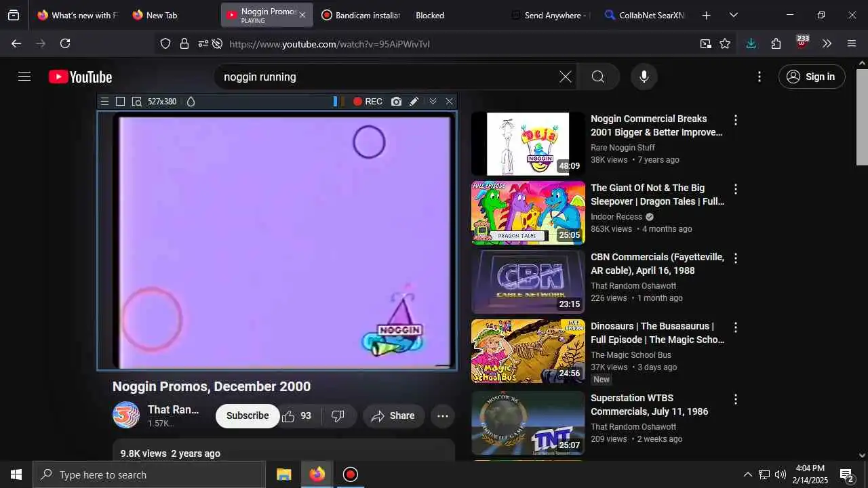Enable the Bandicam pencil drawing tool
Screen dimensions: 868x488
414,102
